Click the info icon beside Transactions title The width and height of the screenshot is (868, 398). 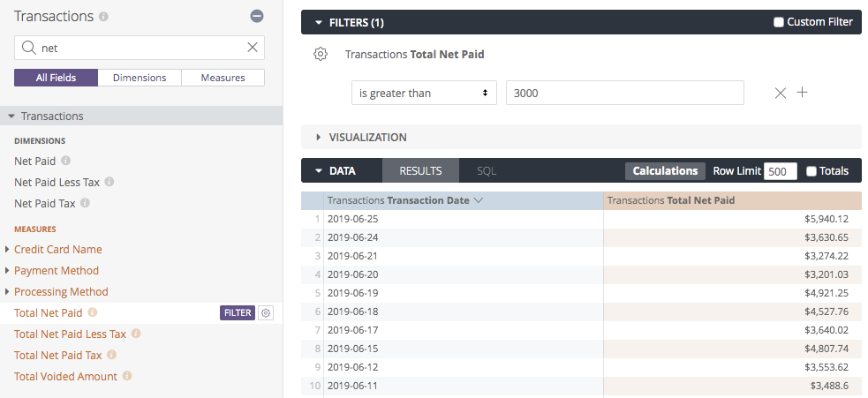104,17
